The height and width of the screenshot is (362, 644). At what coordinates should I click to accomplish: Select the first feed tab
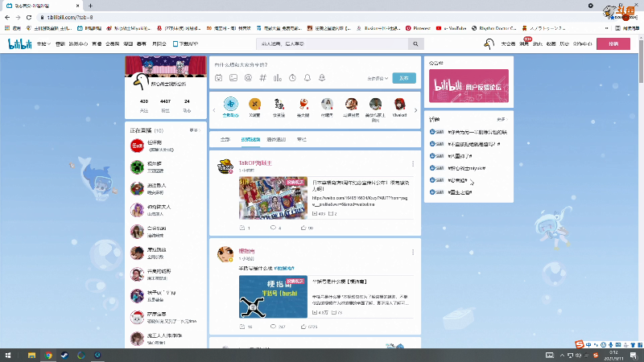[225, 139]
